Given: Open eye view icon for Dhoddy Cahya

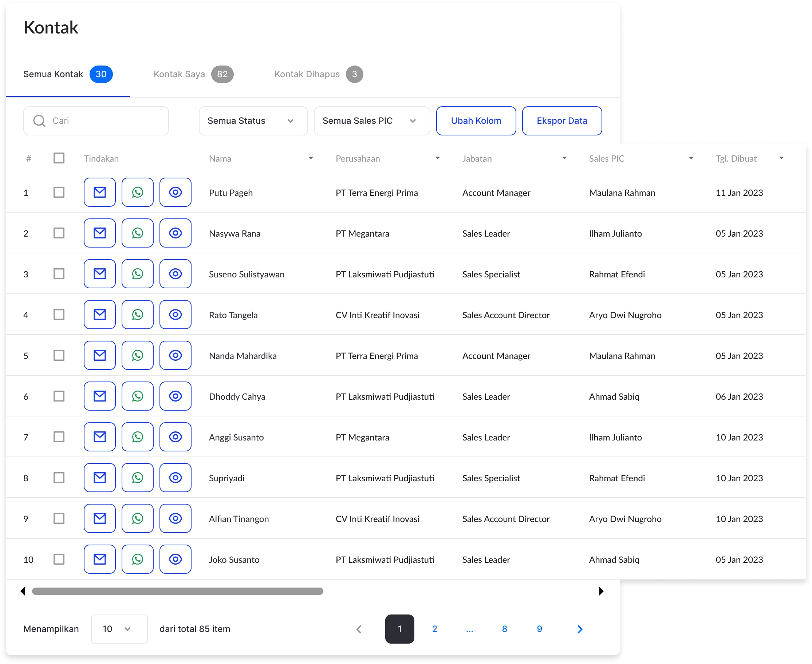Looking at the screenshot, I should click(x=175, y=396).
